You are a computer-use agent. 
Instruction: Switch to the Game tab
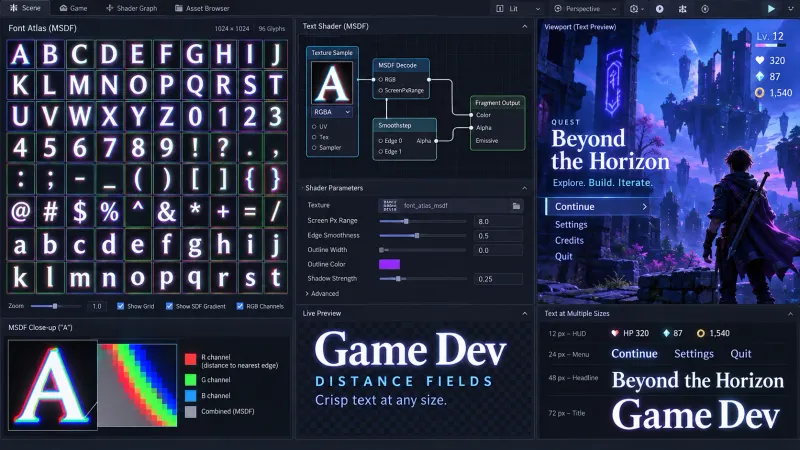(x=73, y=8)
